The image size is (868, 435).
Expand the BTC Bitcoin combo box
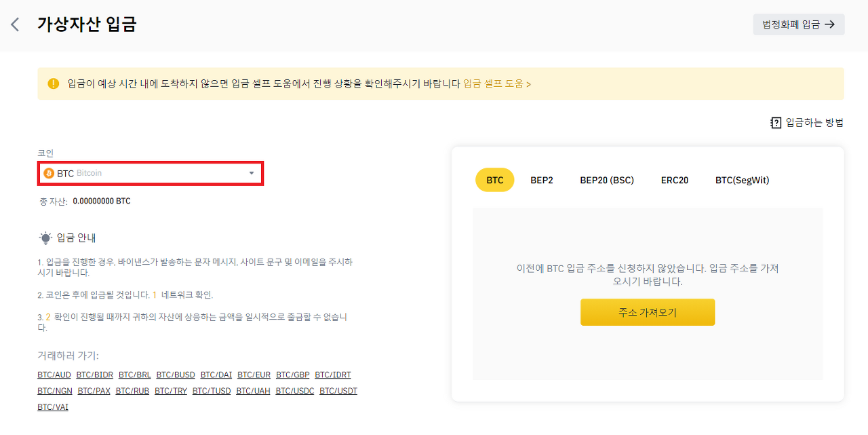tap(151, 173)
